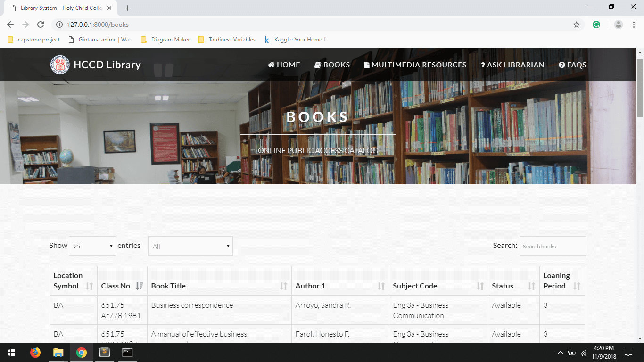Viewport: 644px width, 362px height.
Task: Open Chrome's three-dot menu
Action: 633,24
